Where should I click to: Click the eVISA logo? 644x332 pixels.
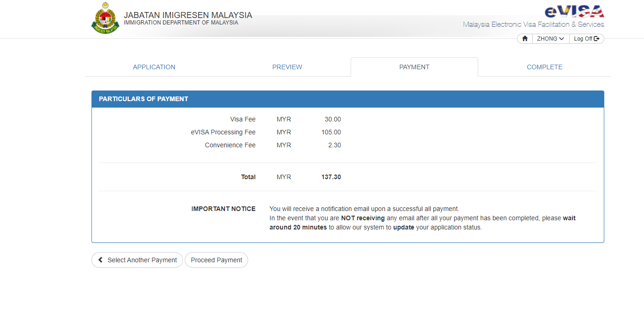pyautogui.click(x=574, y=12)
